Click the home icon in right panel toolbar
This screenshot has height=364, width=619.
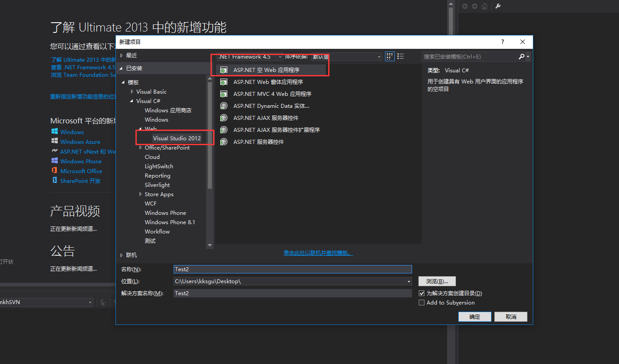(x=484, y=6)
